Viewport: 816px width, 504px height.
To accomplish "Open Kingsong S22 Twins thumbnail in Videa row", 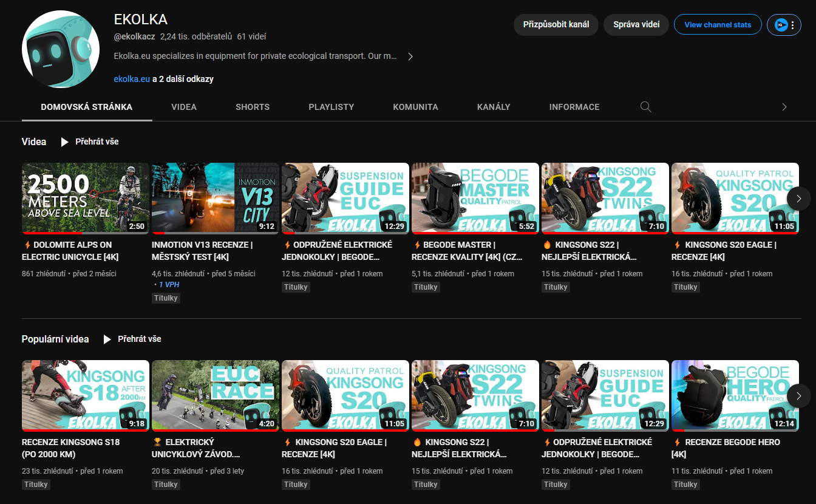I will [x=605, y=199].
